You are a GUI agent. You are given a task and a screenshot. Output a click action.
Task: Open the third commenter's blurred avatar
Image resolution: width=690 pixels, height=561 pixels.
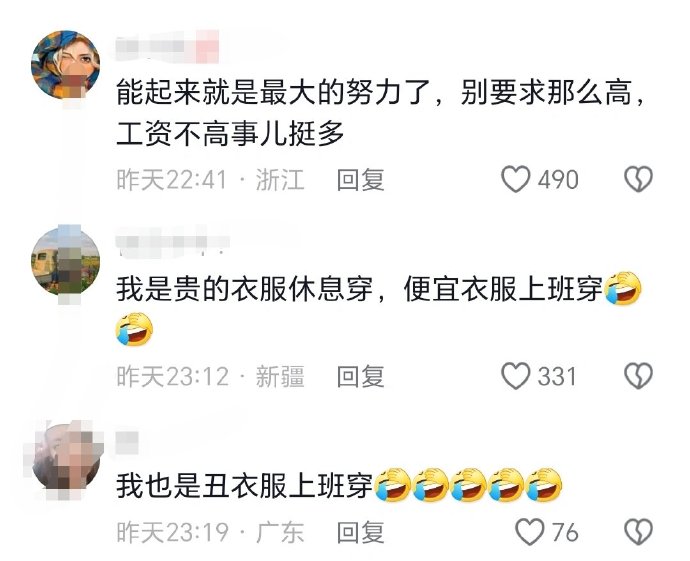[66, 458]
